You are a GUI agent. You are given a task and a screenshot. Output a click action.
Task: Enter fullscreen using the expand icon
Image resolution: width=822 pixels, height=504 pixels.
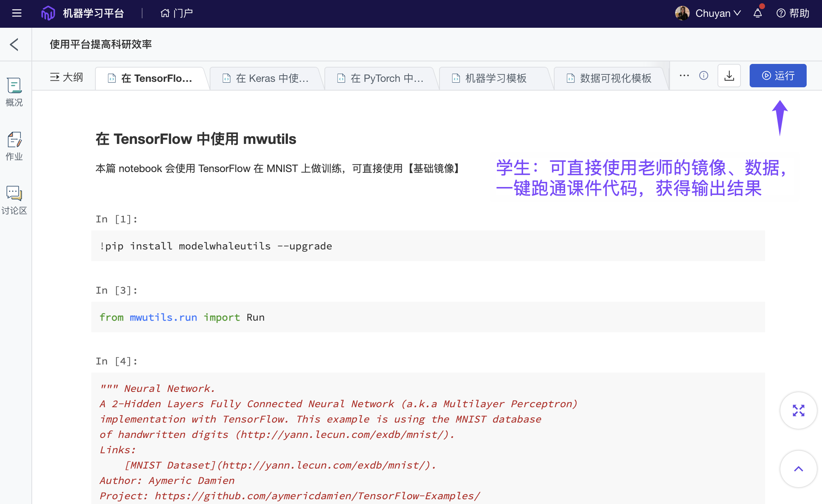pyautogui.click(x=798, y=411)
